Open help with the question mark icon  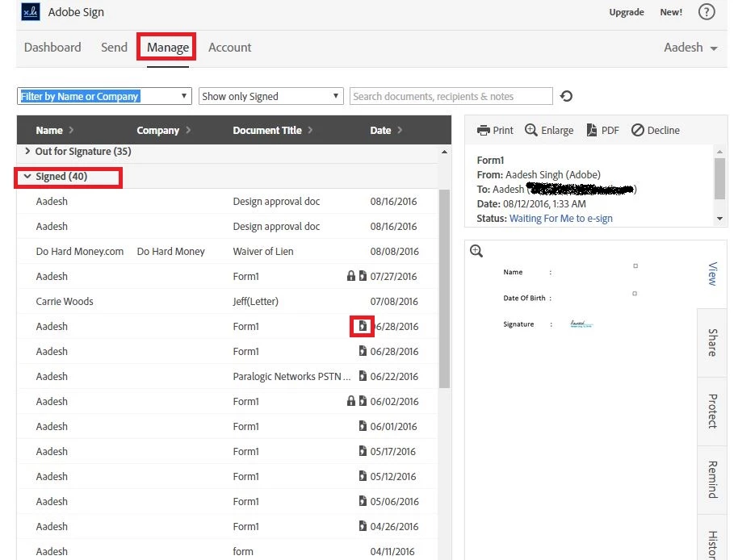[x=706, y=12]
